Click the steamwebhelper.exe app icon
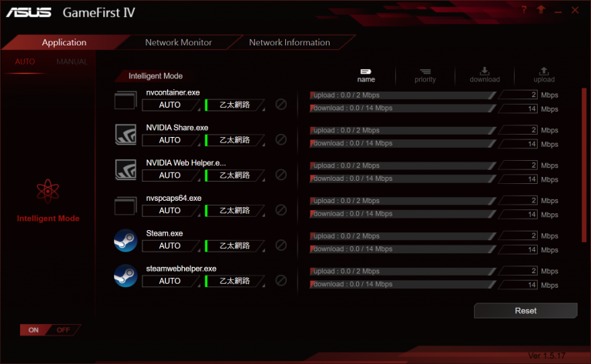This screenshot has width=591, height=364. pos(126,276)
